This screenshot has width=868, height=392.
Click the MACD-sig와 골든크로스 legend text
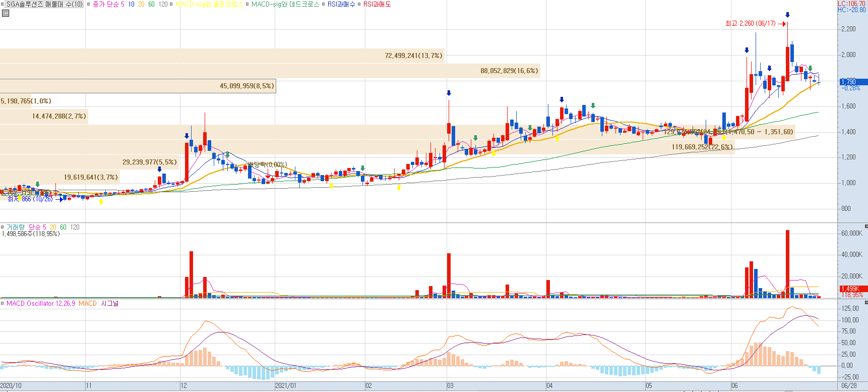[x=209, y=4]
